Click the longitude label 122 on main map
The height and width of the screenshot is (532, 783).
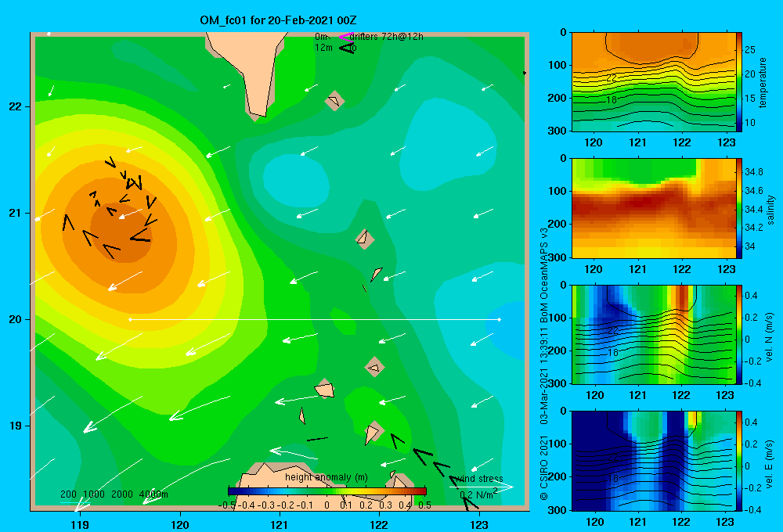tap(380, 524)
